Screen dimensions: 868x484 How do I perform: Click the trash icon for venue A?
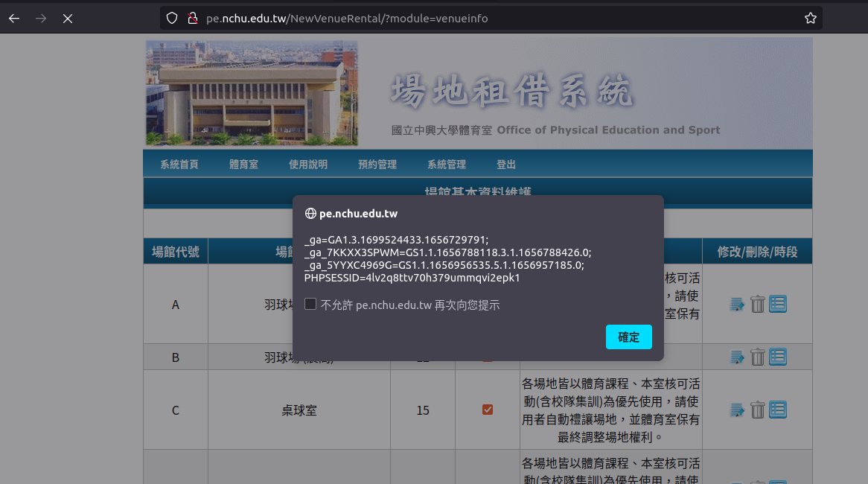pyautogui.click(x=757, y=304)
